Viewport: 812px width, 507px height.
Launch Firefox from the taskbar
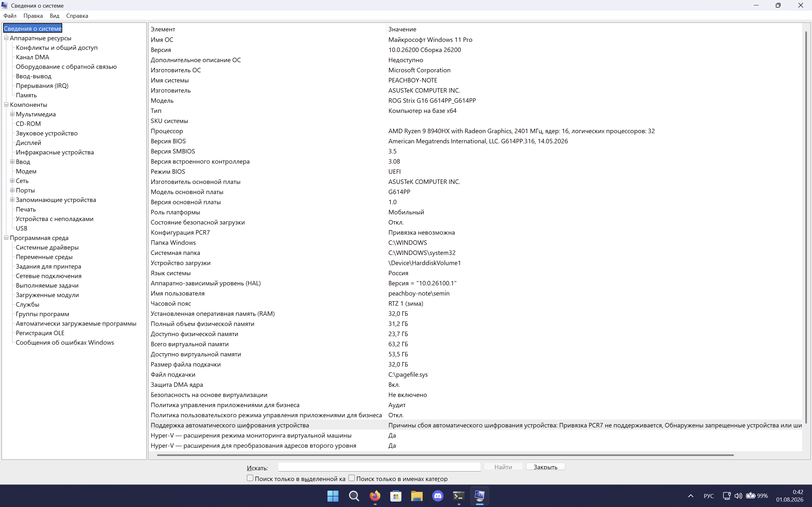[375, 496]
